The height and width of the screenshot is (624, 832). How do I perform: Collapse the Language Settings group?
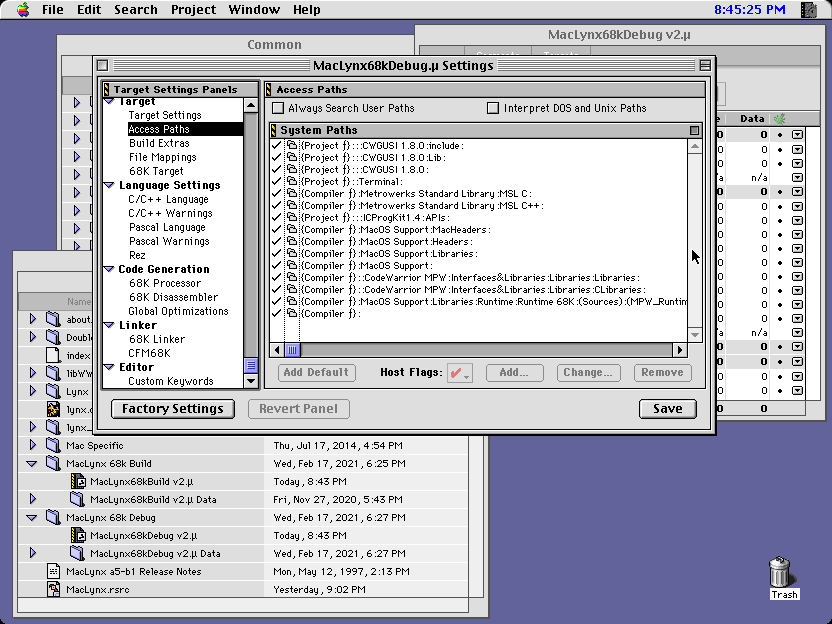coord(109,185)
